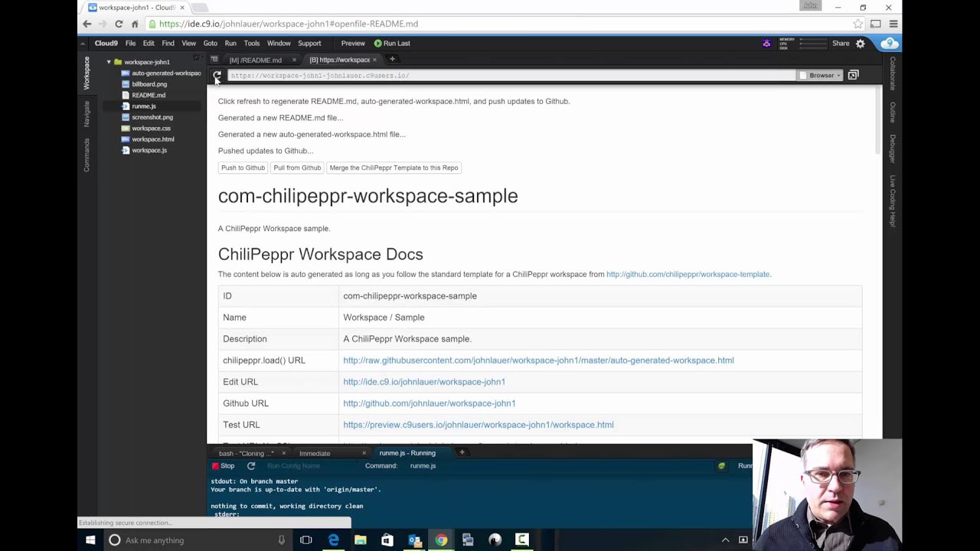Open the Browser preview type dropdown
Viewport: 980px width, 551px height.
(x=821, y=75)
